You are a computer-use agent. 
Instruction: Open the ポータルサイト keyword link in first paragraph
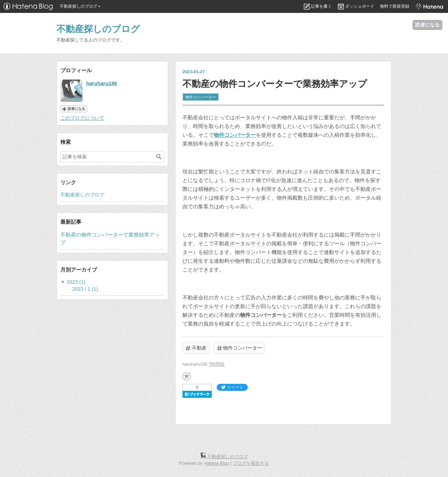coord(253,118)
